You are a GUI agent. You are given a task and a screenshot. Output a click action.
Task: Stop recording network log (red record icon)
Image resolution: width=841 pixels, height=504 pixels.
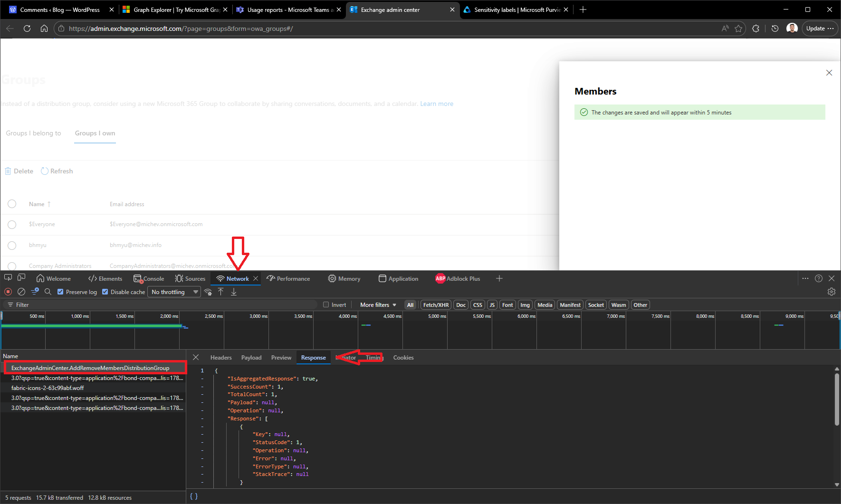click(x=8, y=292)
